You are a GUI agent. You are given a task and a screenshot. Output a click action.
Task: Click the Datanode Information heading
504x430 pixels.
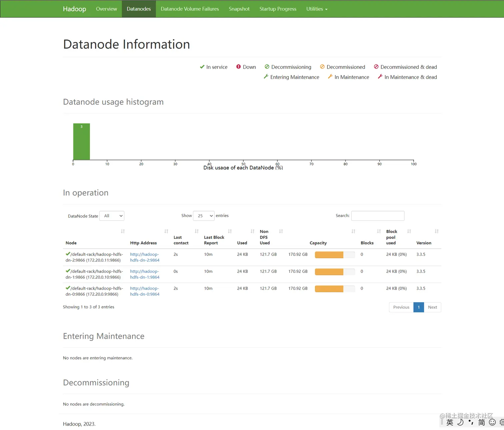click(x=127, y=44)
